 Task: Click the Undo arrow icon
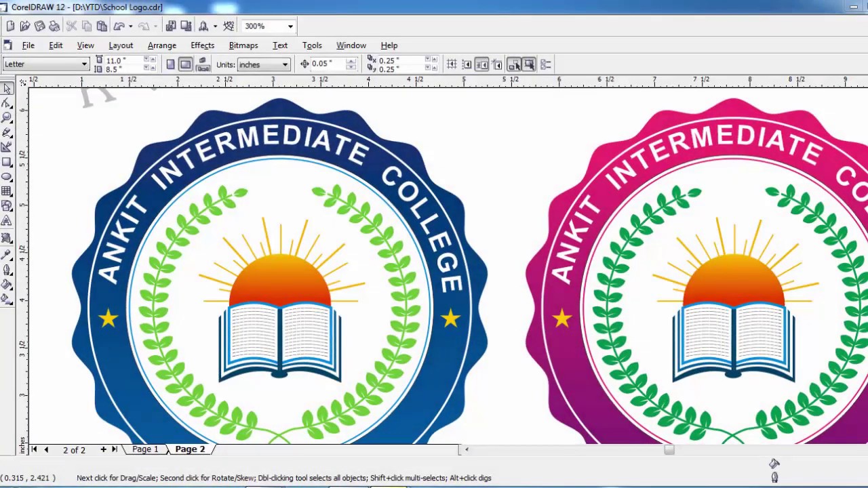click(x=119, y=26)
